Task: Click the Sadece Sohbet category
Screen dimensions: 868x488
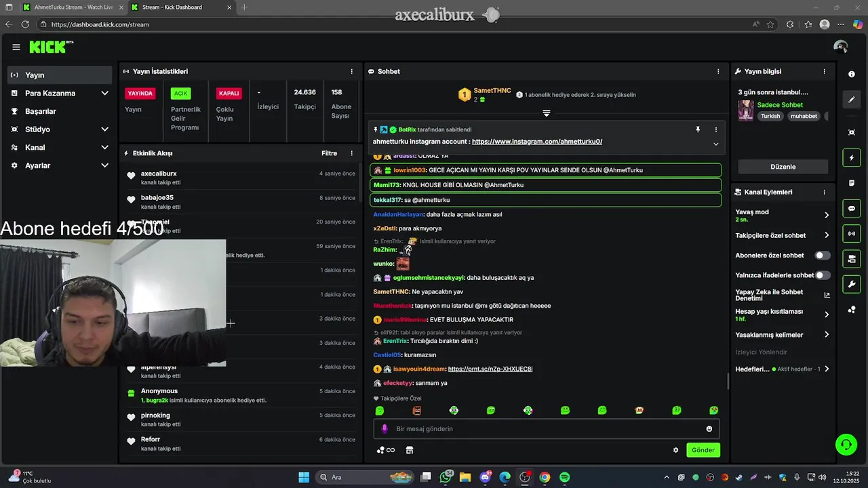Action: point(780,105)
